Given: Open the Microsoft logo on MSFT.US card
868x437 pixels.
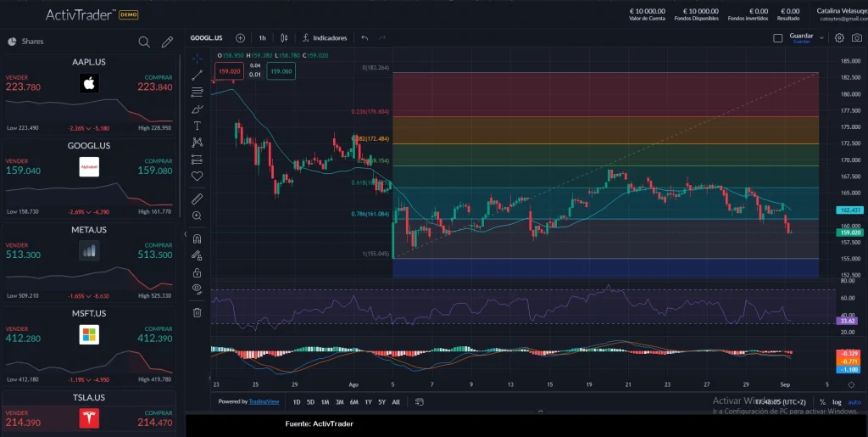Looking at the screenshot, I should tap(89, 334).
